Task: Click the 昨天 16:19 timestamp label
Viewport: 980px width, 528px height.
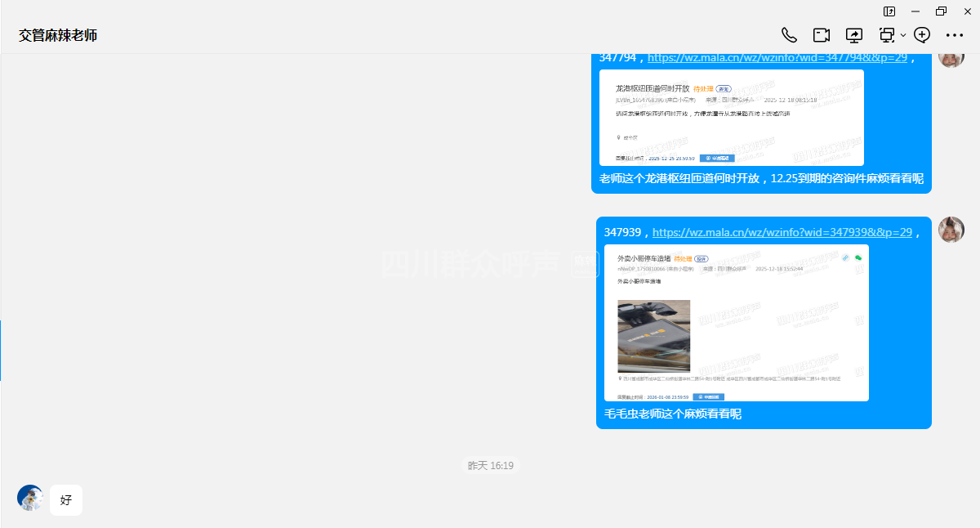Action: point(490,465)
